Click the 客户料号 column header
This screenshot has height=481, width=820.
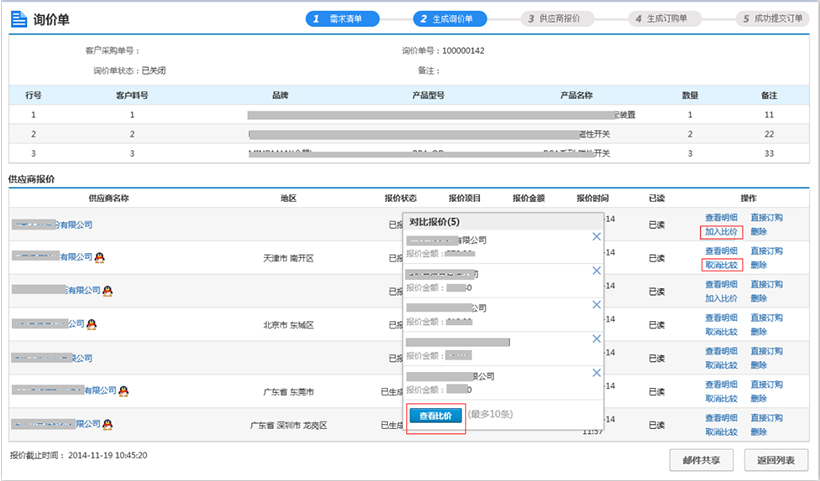132,95
